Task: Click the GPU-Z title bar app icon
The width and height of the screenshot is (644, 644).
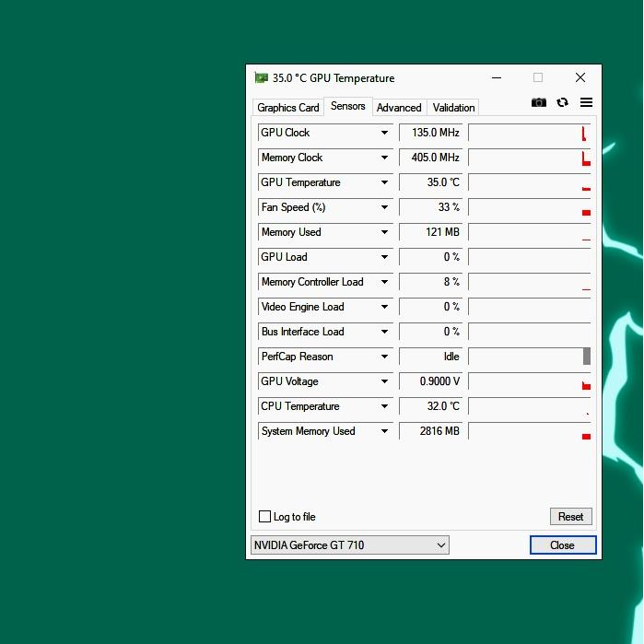Action: click(x=262, y=78)
